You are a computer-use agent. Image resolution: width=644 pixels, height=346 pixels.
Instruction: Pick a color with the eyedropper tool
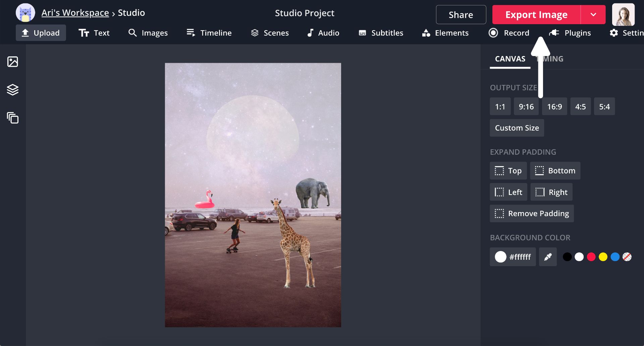(x=548, y=257)
